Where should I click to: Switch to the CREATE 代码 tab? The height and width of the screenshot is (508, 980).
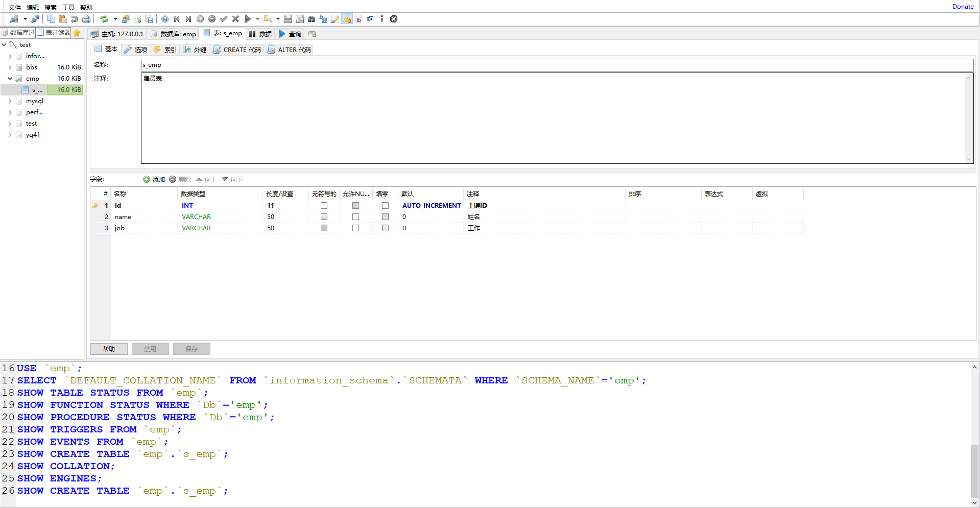237,50
